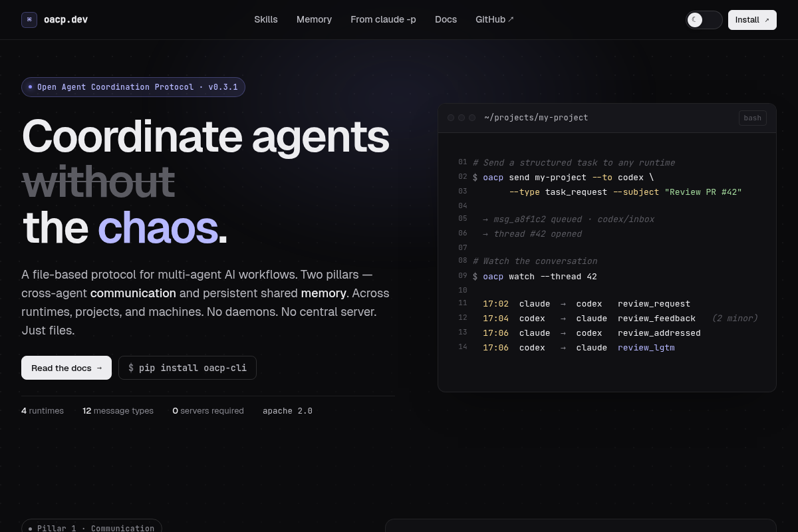Viewport: 798px width, 532px height.
Task: Click the "# Watch the conversation" comment
Action: click(535, 261)
